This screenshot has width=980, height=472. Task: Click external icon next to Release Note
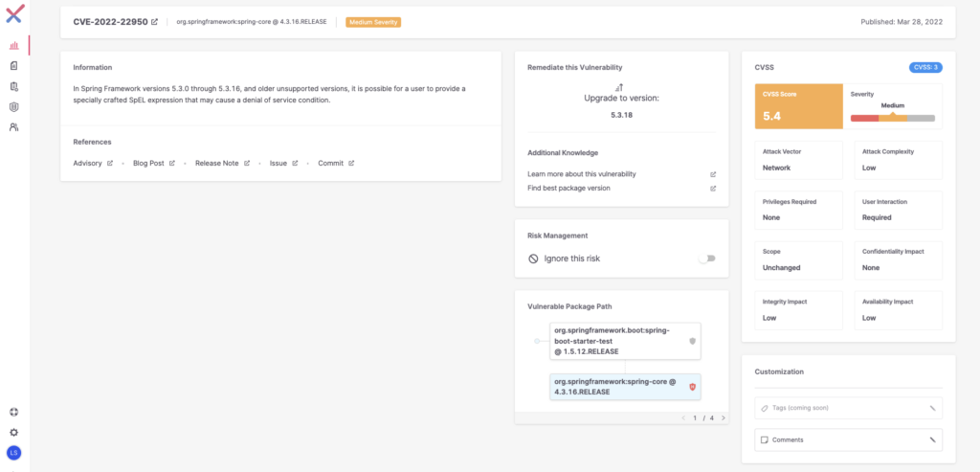coord(247,163)
